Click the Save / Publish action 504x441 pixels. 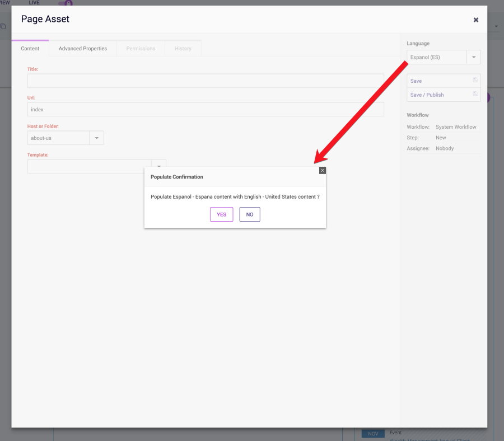(444, 95)
